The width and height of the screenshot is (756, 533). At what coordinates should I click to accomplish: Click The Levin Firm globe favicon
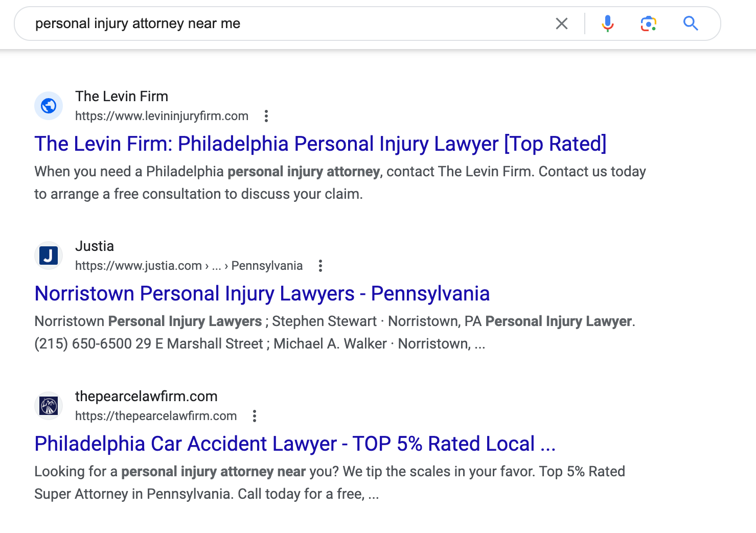pyautogui.click(x=49, y=106)
